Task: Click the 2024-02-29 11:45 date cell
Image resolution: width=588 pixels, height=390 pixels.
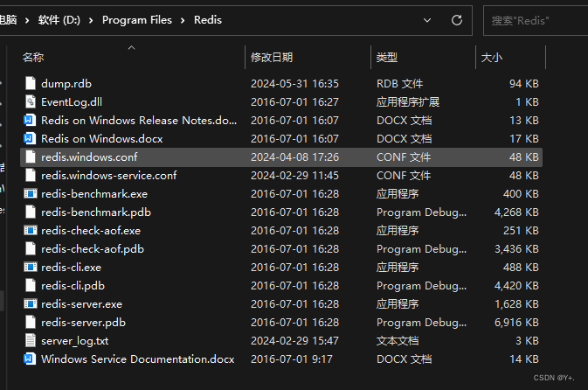Action: pyautogui.click(x=294, y=175)
